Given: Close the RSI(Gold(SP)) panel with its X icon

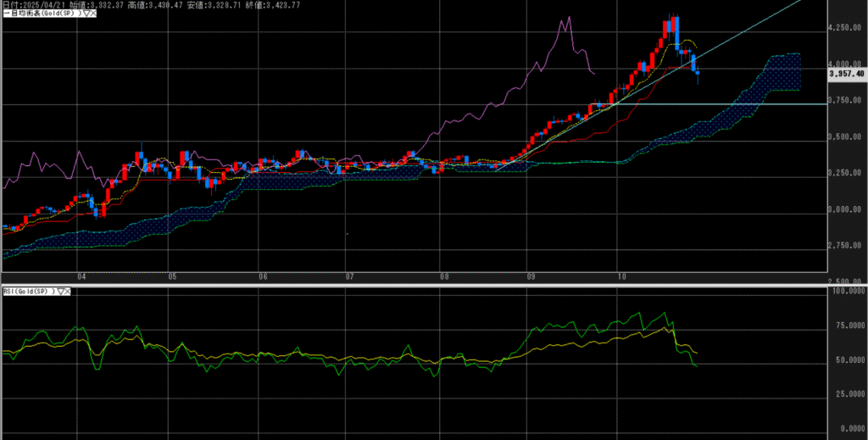Looking at the screenshot, I should [68, 292].
